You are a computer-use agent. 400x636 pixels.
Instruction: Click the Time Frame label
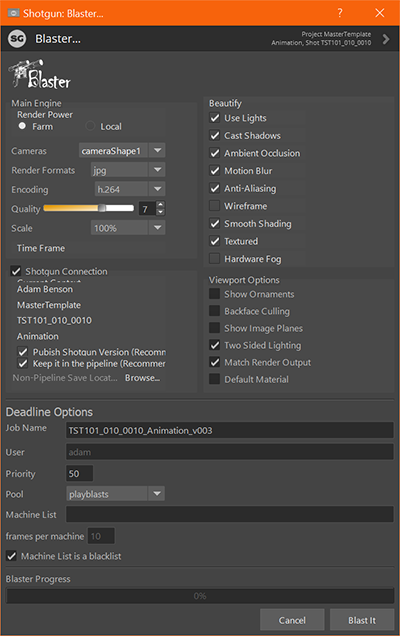tap(41, 248)
